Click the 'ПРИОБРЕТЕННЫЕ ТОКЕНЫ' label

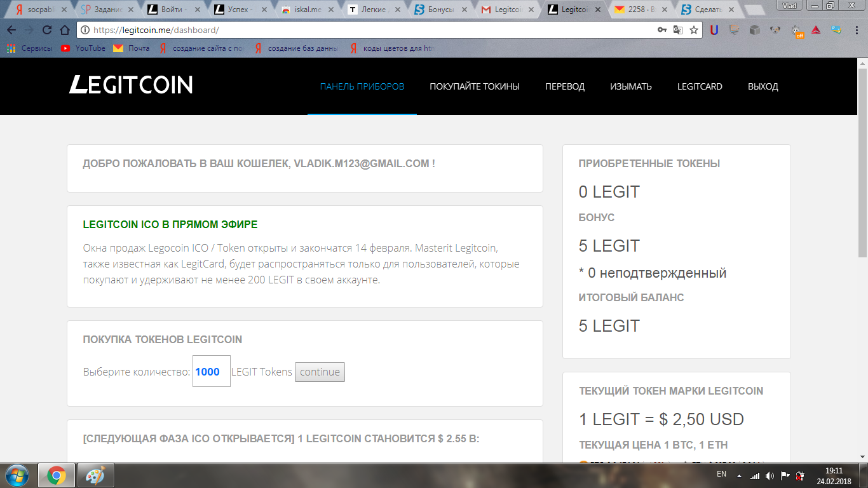pos(649,163)
